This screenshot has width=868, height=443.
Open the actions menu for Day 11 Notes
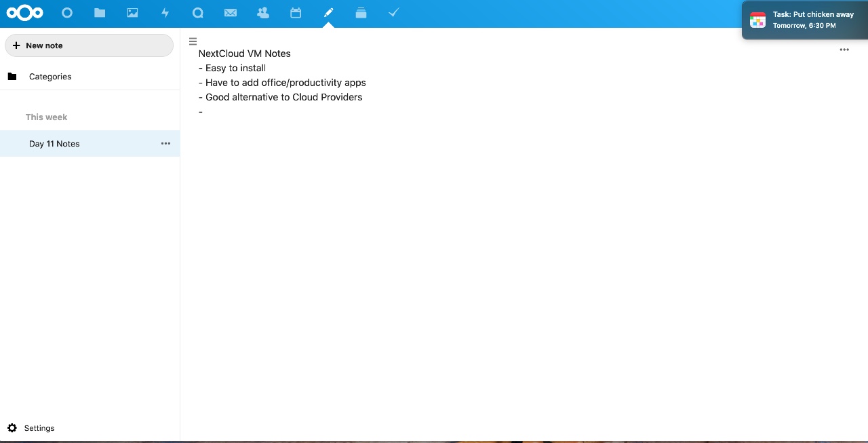pos(165,143)
